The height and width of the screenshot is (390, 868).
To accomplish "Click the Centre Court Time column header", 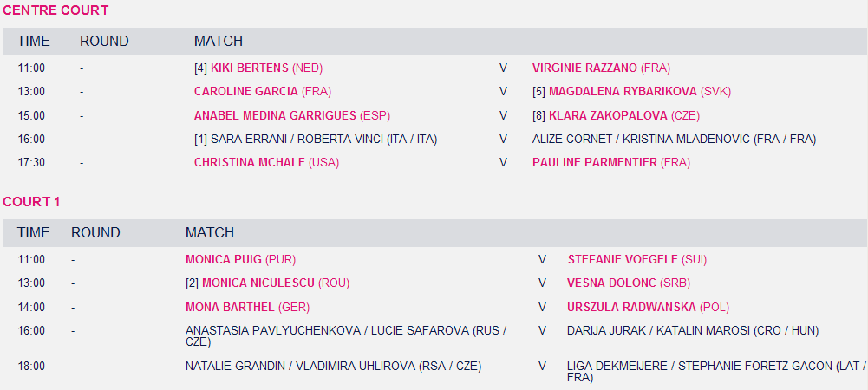I will click(34, 42).
